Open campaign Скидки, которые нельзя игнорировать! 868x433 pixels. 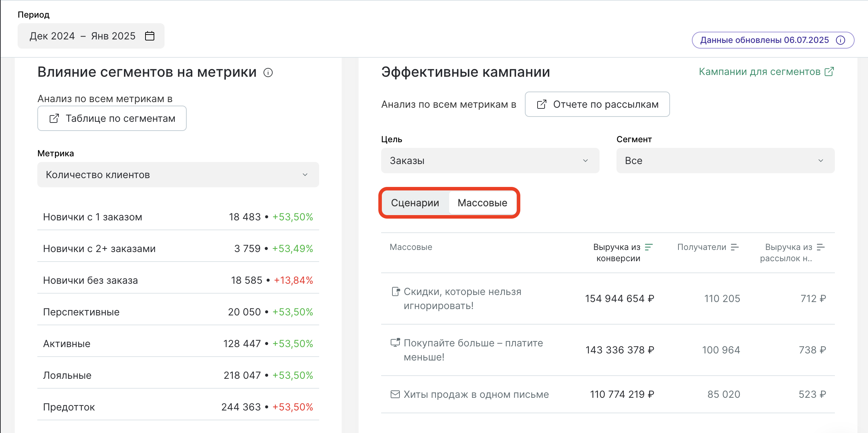coord(462,299)
